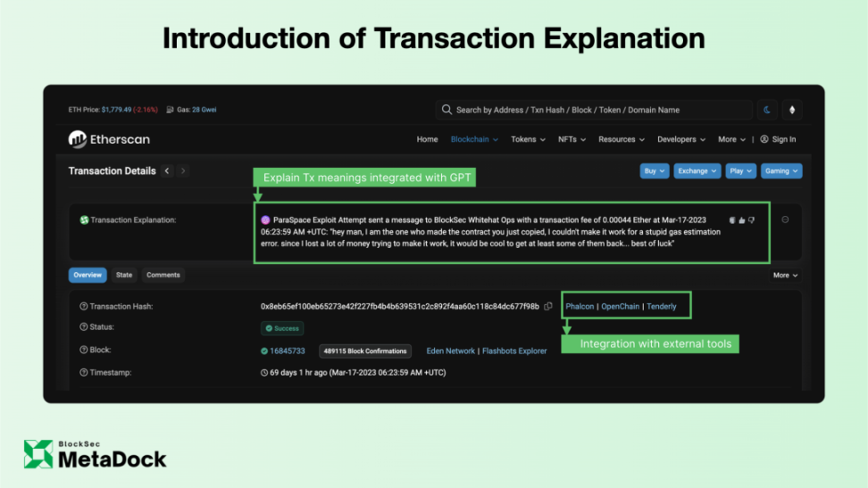Image resolution: width=868 pixels, height=488 pixels.
Task: Collapse the explanation panel with circle minus icon
Action: tap(785, 219)
